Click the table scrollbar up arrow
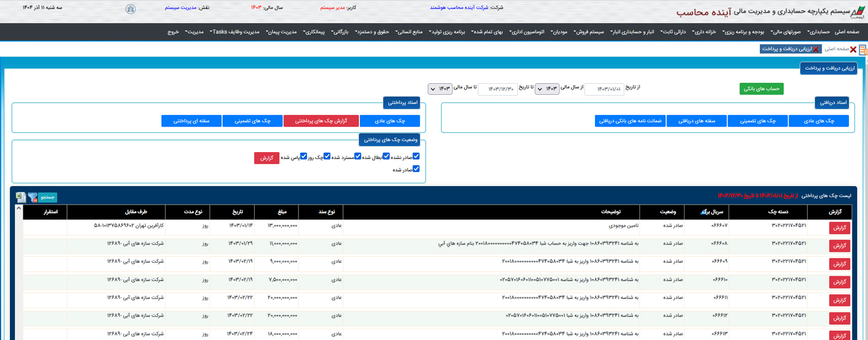The width and height of the screenshot is (868, 340). 19,209
